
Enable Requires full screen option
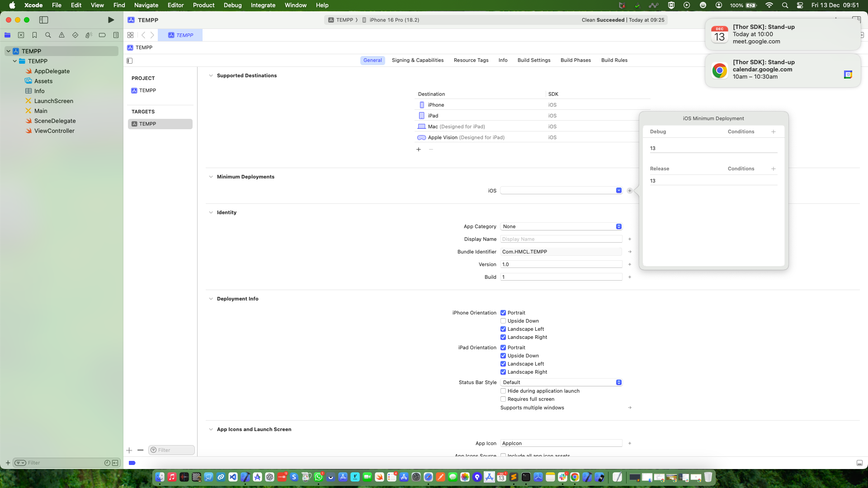click(503, 399)
